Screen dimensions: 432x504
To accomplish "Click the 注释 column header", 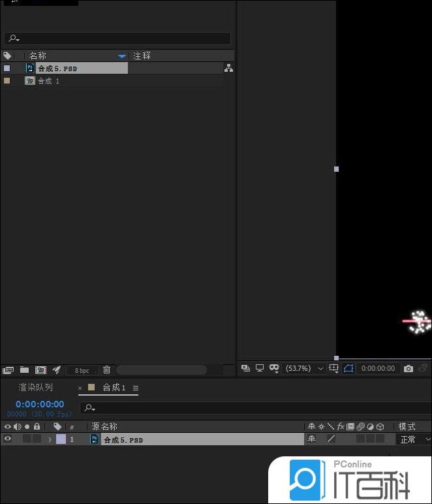I will (142, 56).
